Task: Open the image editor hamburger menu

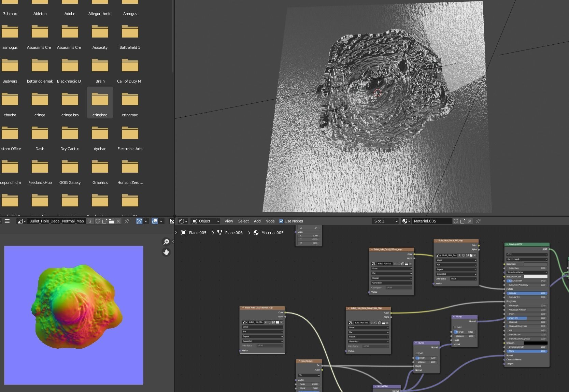Action: pyautogui.click(x=7, y=221)
